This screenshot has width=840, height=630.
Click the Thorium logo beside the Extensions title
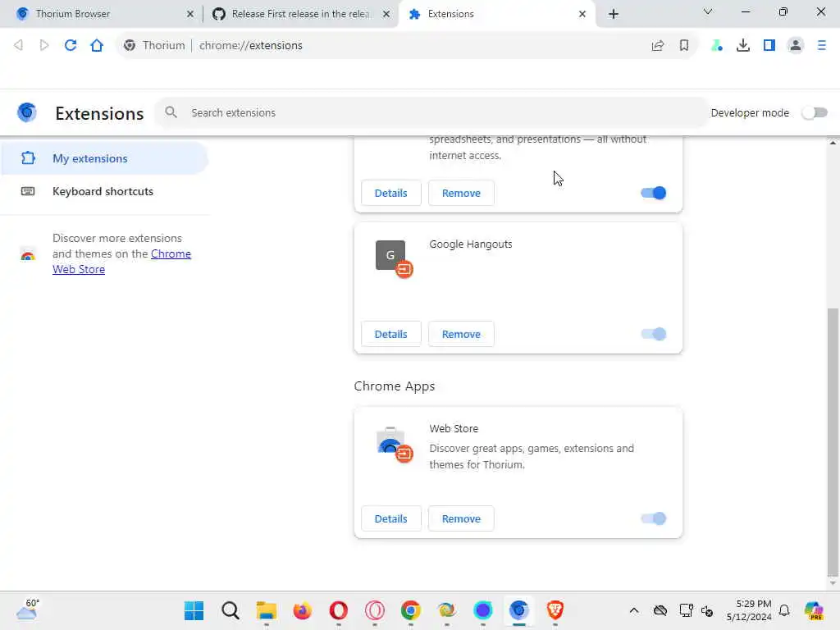(27, 112)
